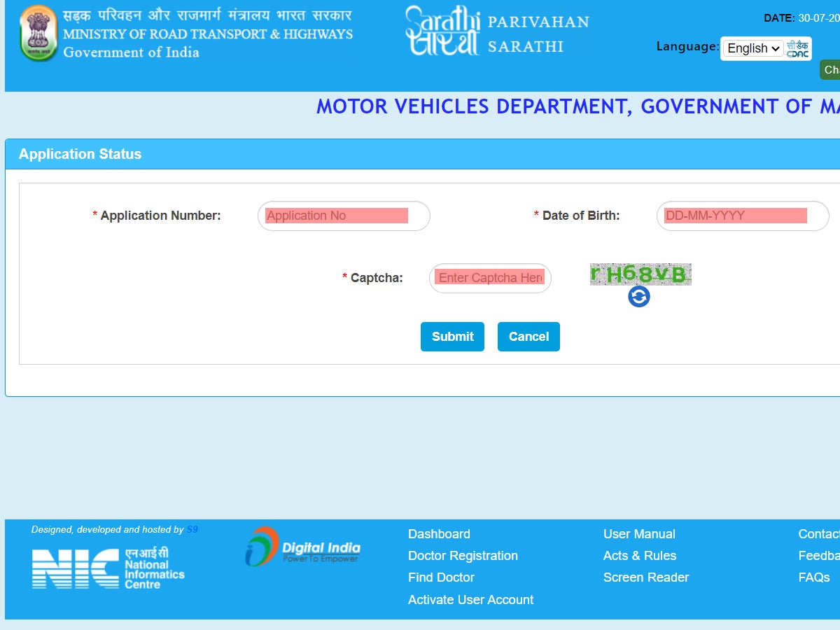840x630 pixels.
Task: Click the Date of Birth field
Action: point(742,216)
